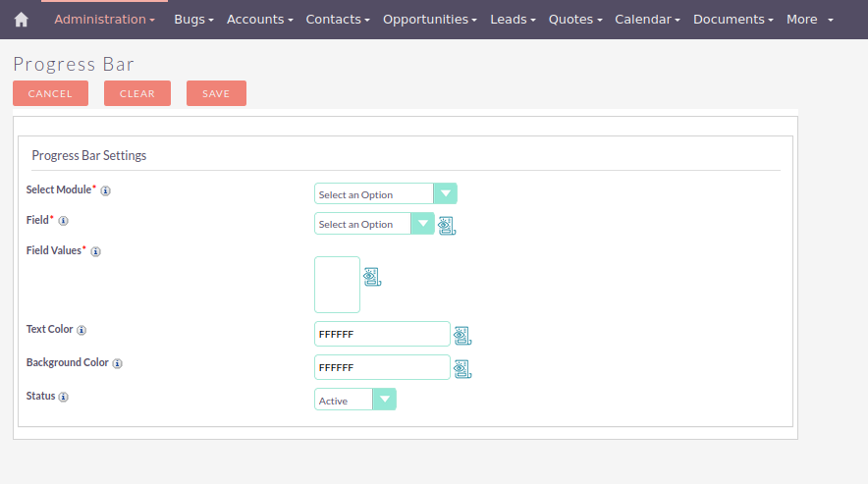This screenshot has height=484, width=868.
Task: Click the Clear button
Action: [x=137, y=93]
